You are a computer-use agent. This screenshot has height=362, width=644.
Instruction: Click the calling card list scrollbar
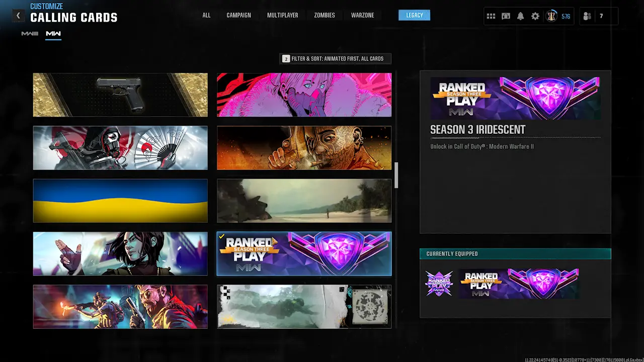pos(396,175)
